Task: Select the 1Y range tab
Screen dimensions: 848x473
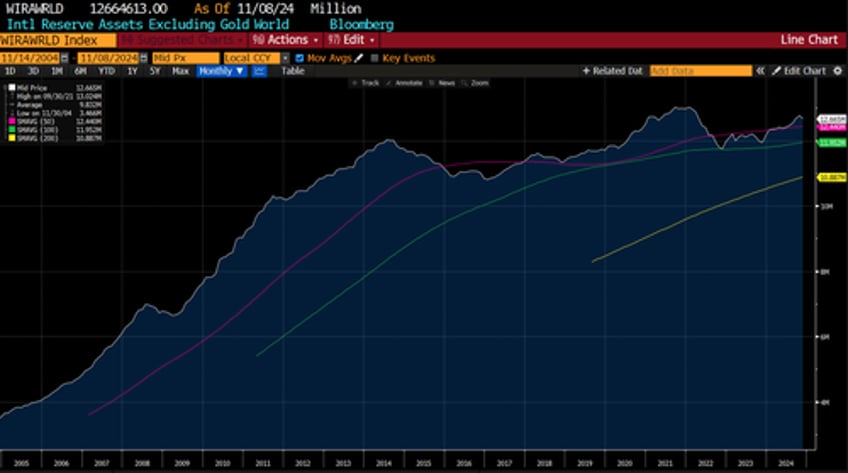Action: click(132, 71)
